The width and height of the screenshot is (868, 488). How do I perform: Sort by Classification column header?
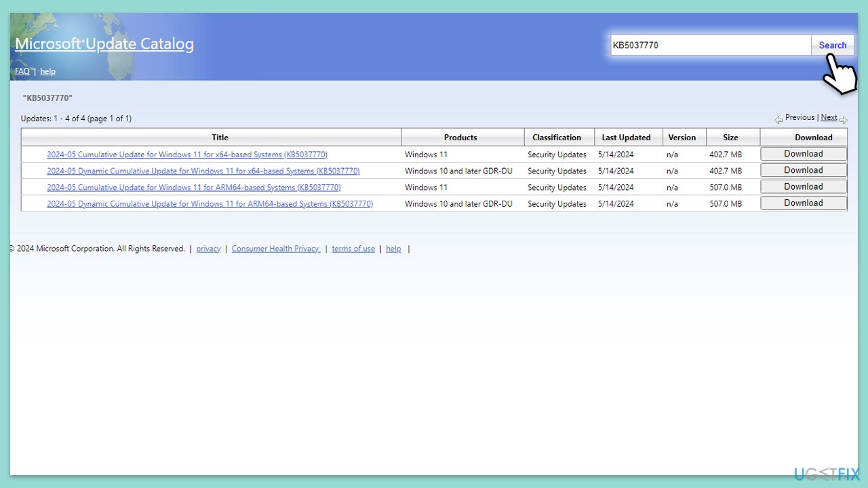(x=557, y=138)
